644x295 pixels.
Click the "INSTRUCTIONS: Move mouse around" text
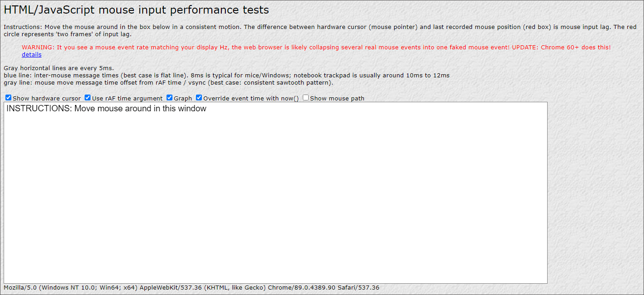coord(105,109)
